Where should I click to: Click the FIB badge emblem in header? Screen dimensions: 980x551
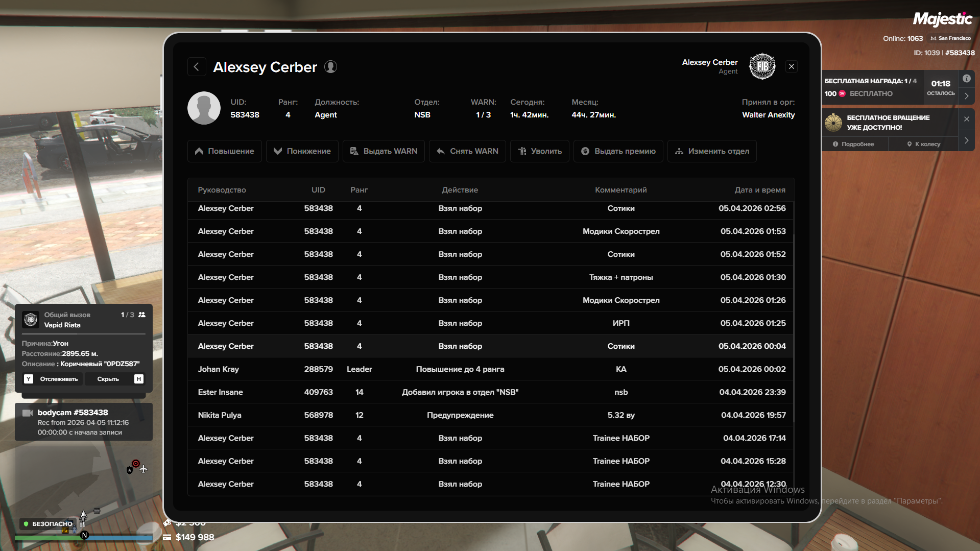[762, 66]
